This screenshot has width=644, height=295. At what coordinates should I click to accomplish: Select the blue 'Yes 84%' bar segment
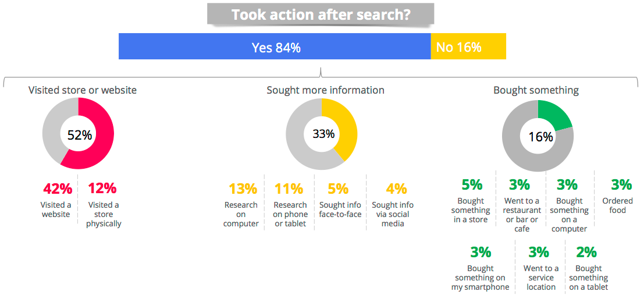click(275, 47)
